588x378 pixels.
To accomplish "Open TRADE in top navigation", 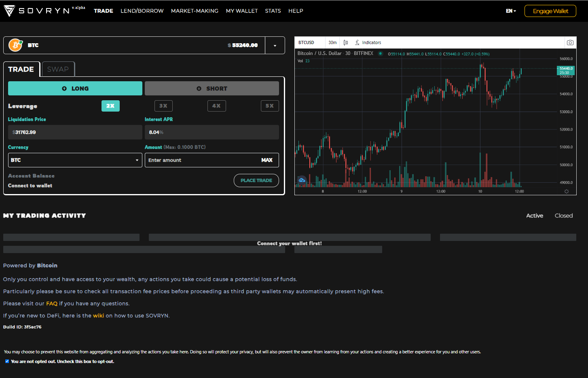I will click(104, 11).
